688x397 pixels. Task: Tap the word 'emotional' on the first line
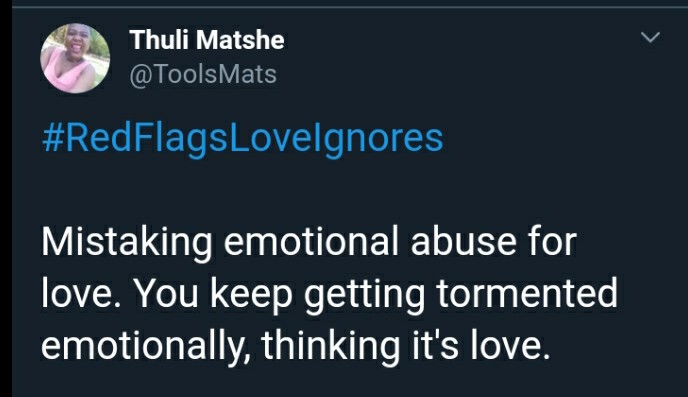pos(311,241)
